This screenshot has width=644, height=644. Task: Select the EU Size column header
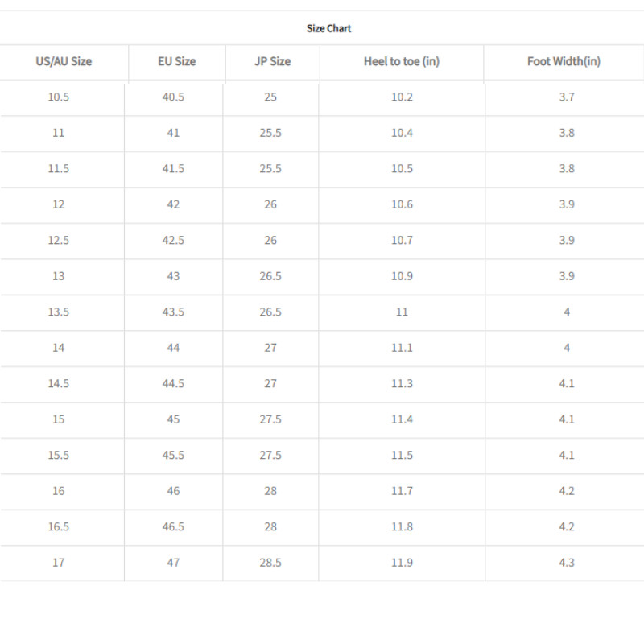[176, 61]
